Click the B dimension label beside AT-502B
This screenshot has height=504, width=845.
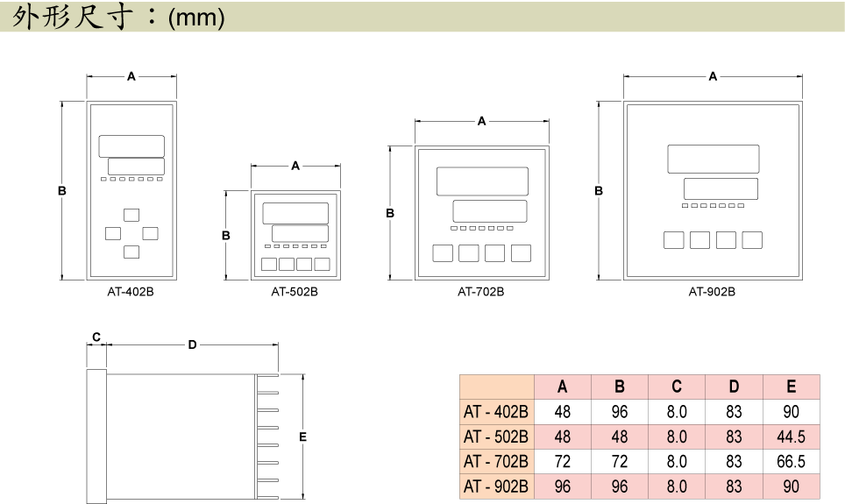pyautogui.click(x=226, y=236)
